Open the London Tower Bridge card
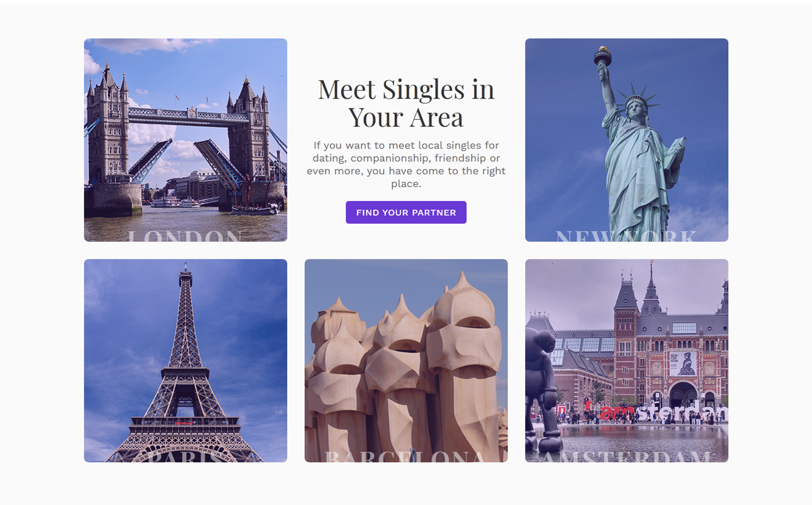812x505 pixels. click(186, 140)
